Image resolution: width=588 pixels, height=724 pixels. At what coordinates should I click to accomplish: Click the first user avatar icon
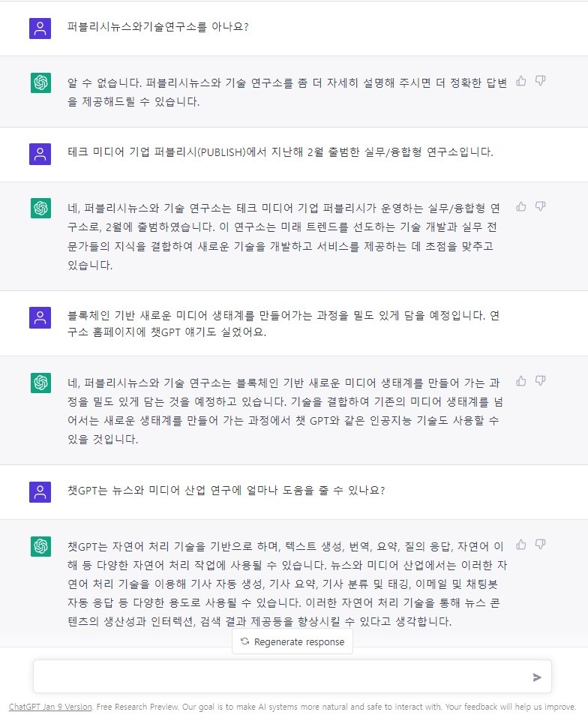(x=40, y=29)
